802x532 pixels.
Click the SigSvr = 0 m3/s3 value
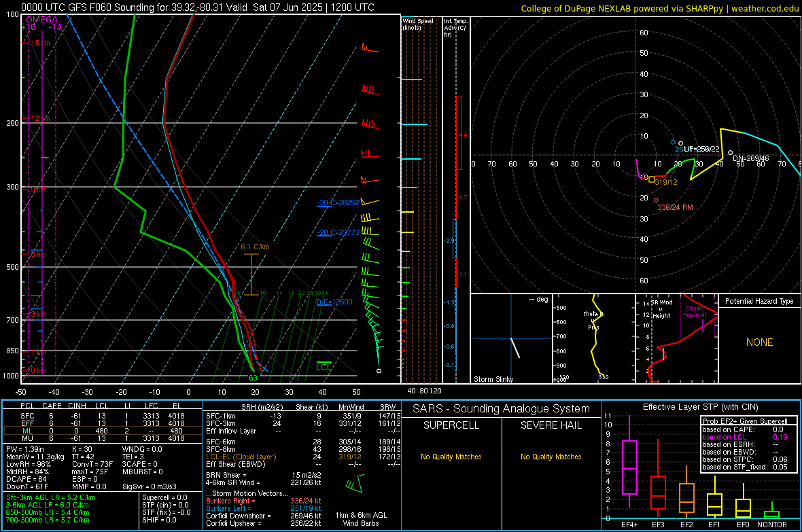pyautogui.click(x=150, y=486)
